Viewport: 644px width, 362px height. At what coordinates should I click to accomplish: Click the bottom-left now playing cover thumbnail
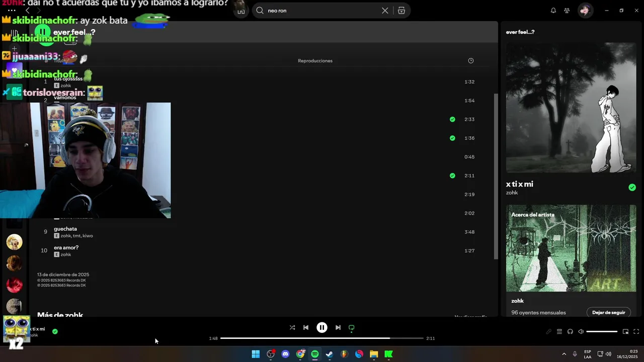tap(16, 330)
